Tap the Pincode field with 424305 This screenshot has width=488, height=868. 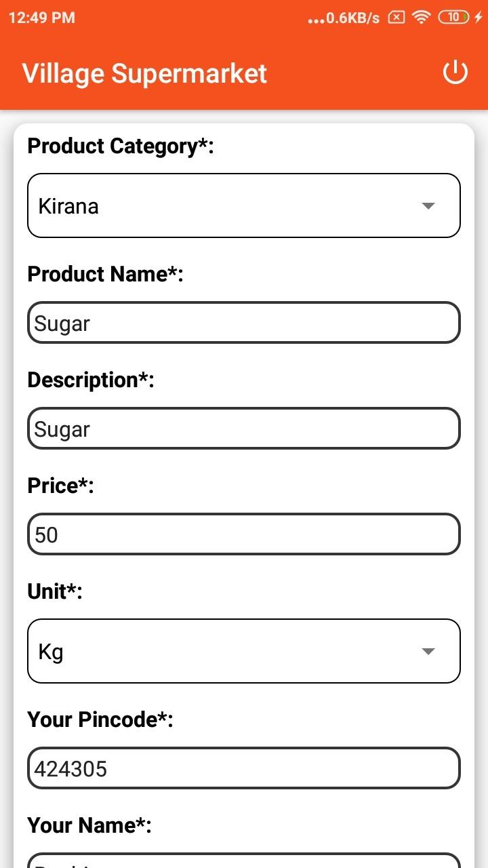pyautogui.click(x=244, y=768)
